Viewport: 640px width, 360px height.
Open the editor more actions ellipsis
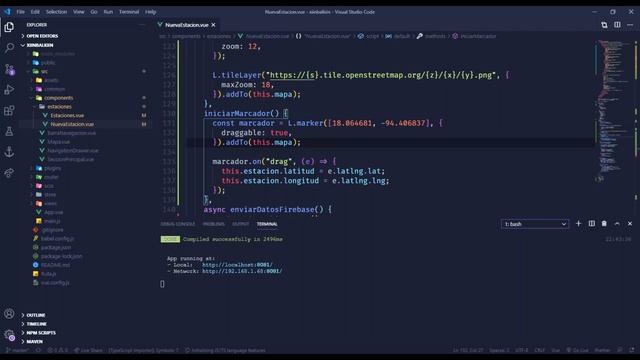[630, 25]
